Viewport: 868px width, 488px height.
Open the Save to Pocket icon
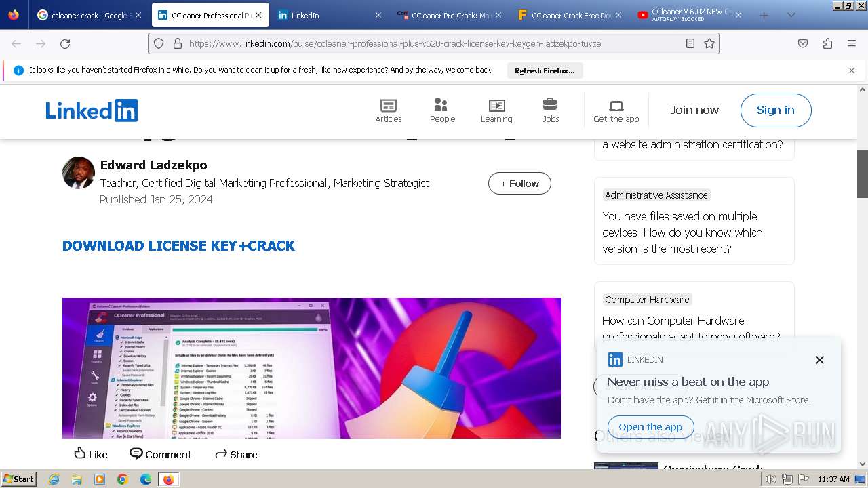tap(803, 43)
